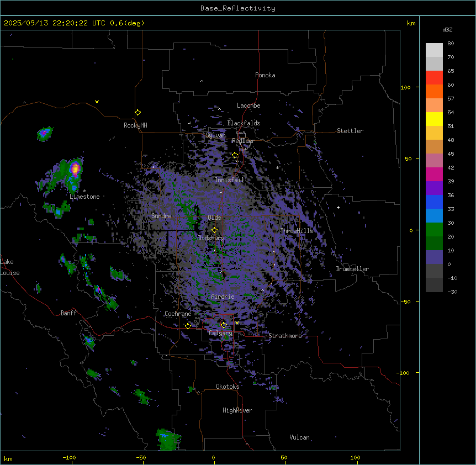Click the dBZ legend heading

pyautogui.click(x=447, y=29)
